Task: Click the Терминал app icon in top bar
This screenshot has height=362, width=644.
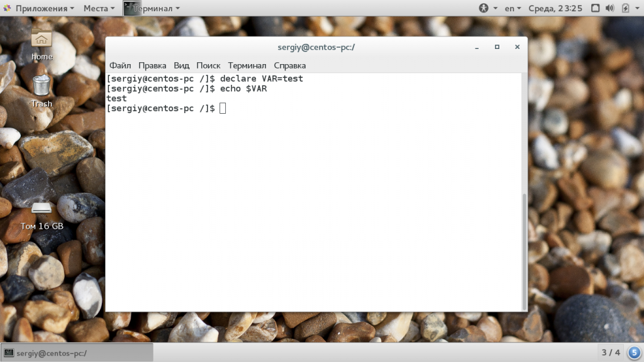Action: point(131,8)
